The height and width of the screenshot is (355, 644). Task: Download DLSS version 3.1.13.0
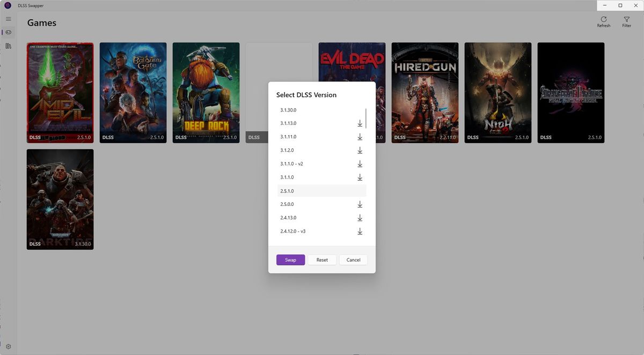click(360, 123)
